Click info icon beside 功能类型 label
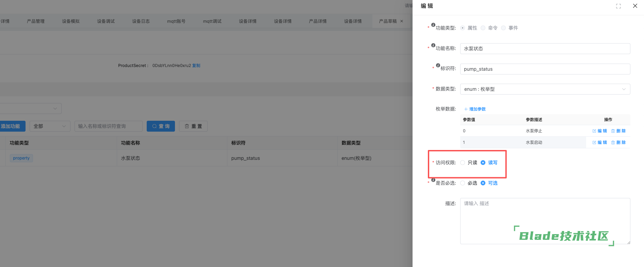Image resolution: width=644 pixels, height=267 pixels. (433, 25)
